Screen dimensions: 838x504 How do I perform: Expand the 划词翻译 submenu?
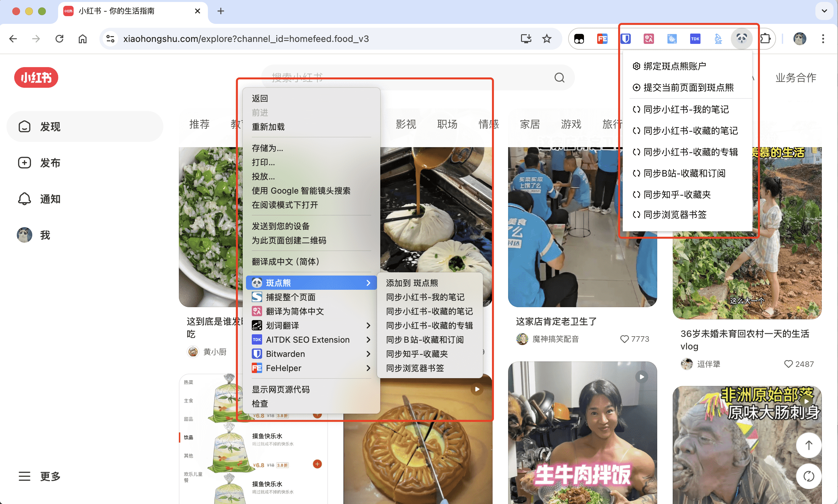(369, 325)
